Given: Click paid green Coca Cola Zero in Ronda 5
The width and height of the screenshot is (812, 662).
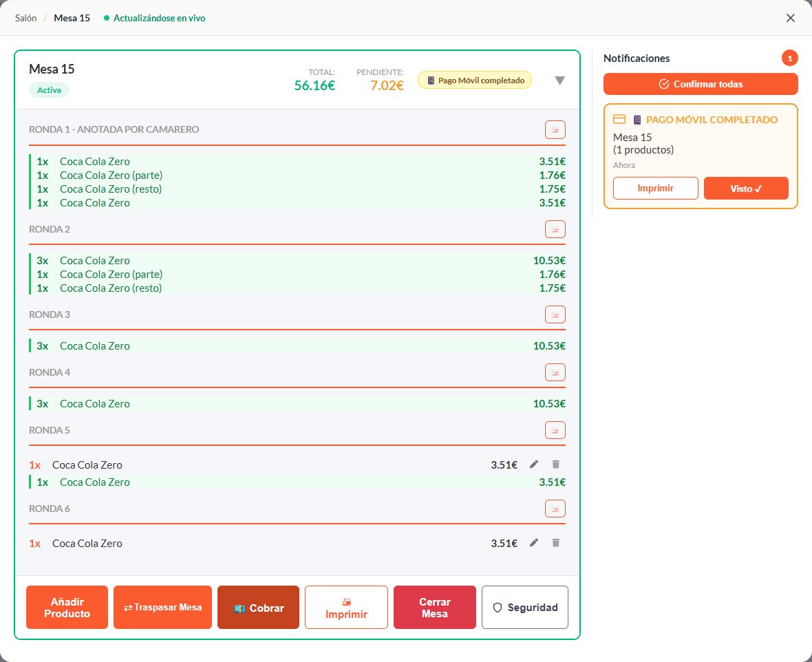Looking at the screenshot, I should pos(297,482).
